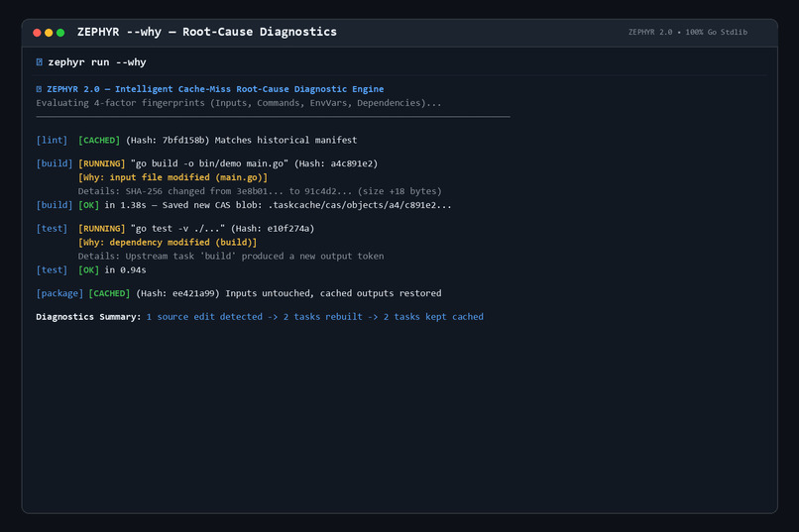Image resolution: width=799 pixels, height=532 pixels.
Task: Click 'Details: SHA-256 changed from 3e8b01...' line
Action: (x=260, y=191)
